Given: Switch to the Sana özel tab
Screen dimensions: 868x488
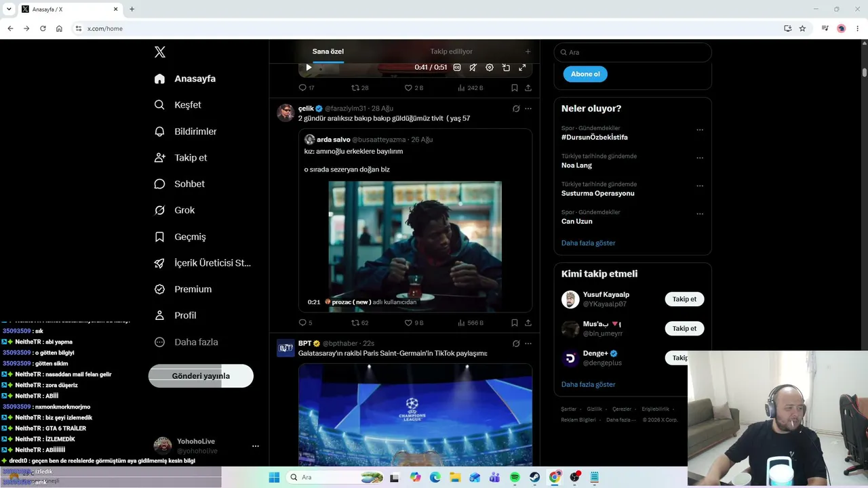Looking at the screenshot, I should tap(328, 52).
